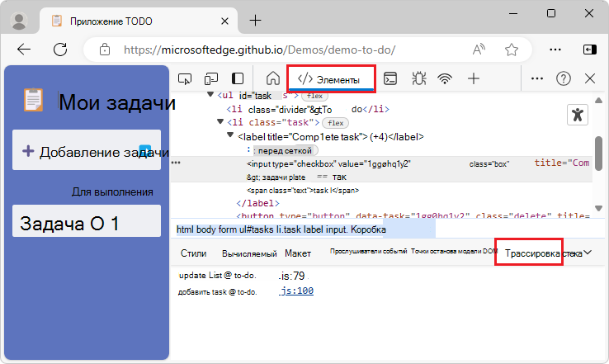The image size is (609, 364).
Task: Select the ::перед сеткой pseudo-element
Action: coord(282,150)
